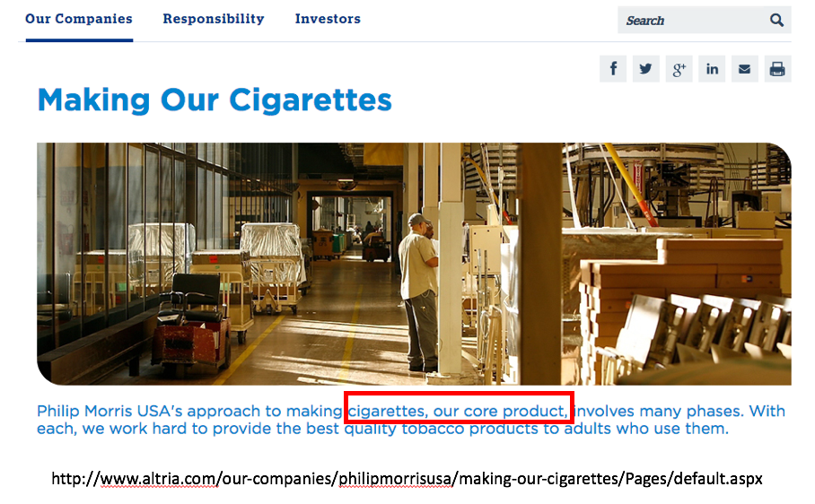This screenshot has width=815, height=504.
Task: Print this page printer icon
Action: 777,69
